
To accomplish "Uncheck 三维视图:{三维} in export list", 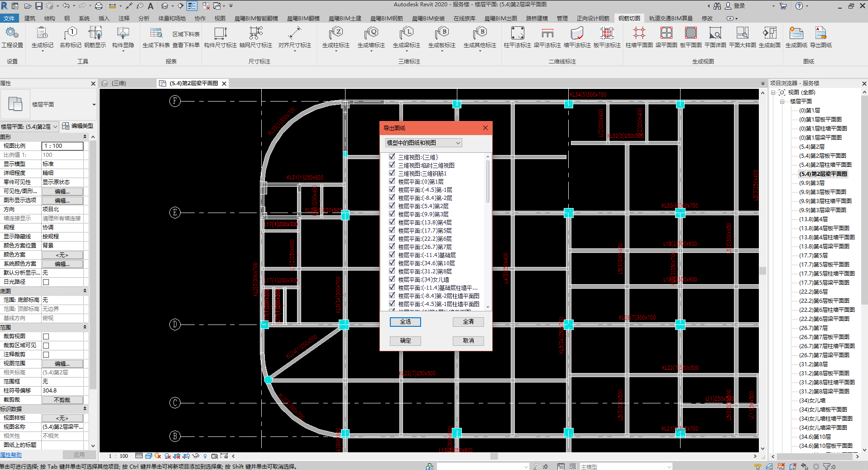I will point(392,157).
